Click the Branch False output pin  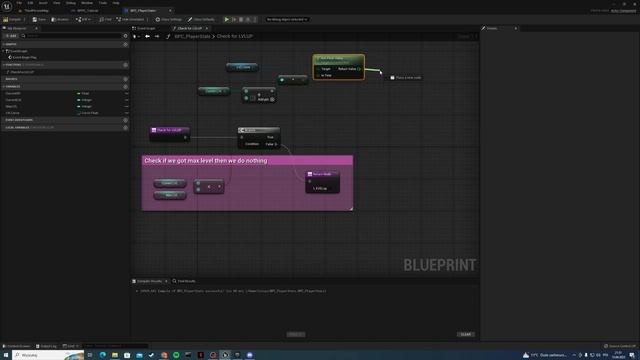pos(276,144)
